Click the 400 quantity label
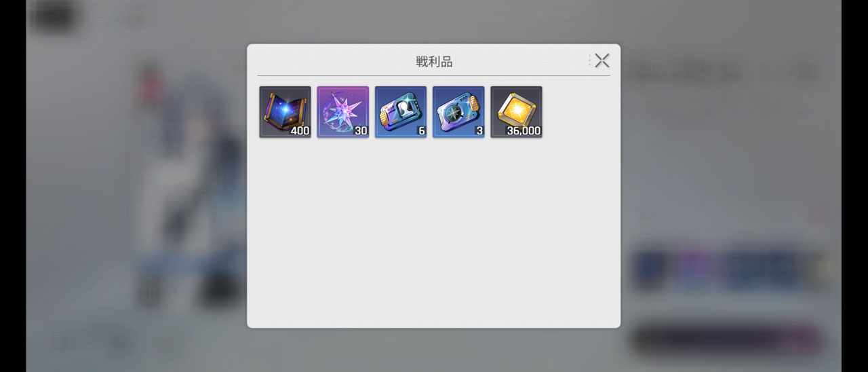 click(x=300, y=130)
